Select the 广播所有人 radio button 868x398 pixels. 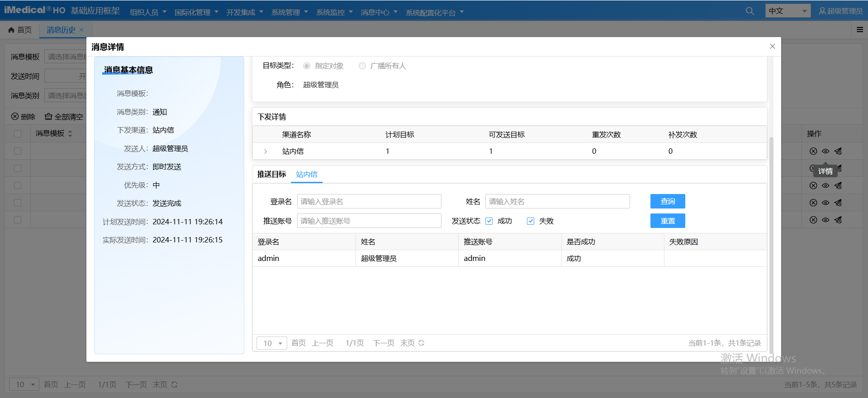point(362,66)
